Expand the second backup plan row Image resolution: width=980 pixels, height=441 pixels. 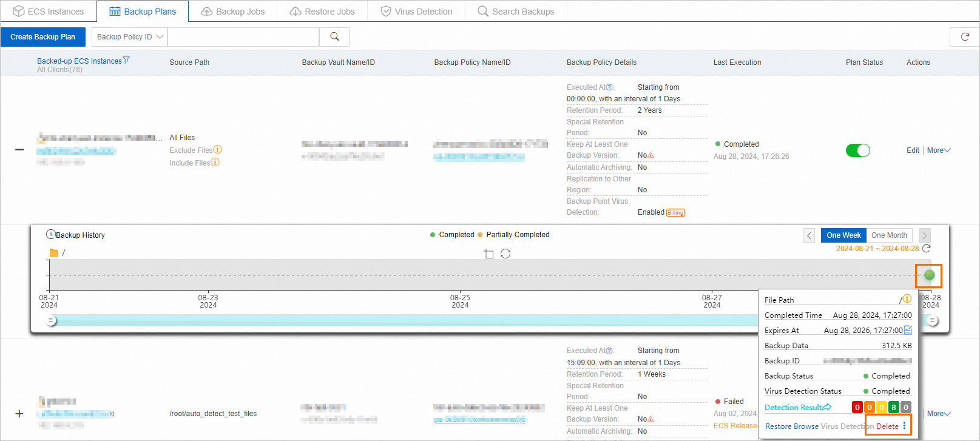(x=19, y=414)
